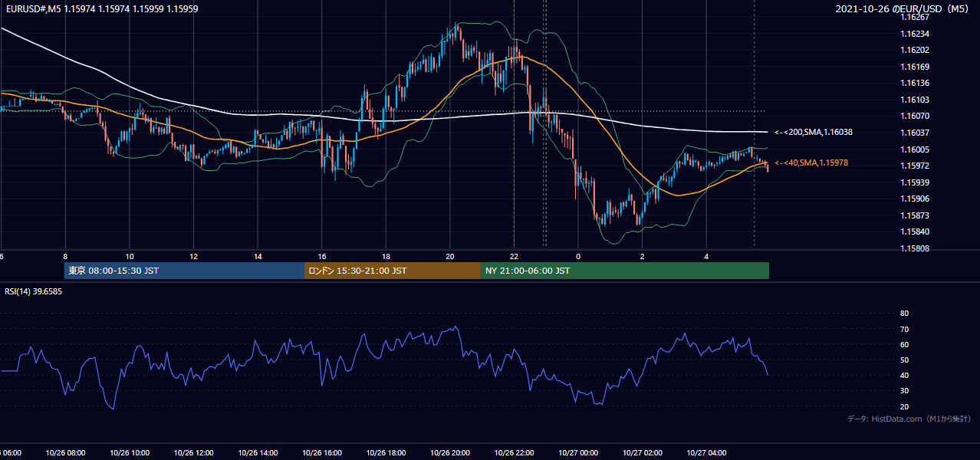
Task: Click the 2021-10-26 EUR/USD (M5) title
Action: [x=903, y=9]
